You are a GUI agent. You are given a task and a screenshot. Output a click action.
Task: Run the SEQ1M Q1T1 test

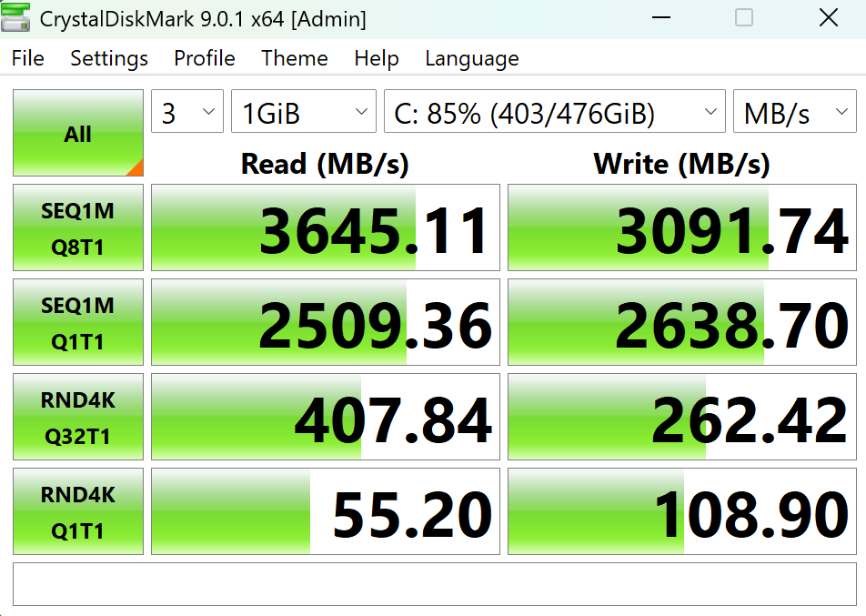(x=78, y=322)
